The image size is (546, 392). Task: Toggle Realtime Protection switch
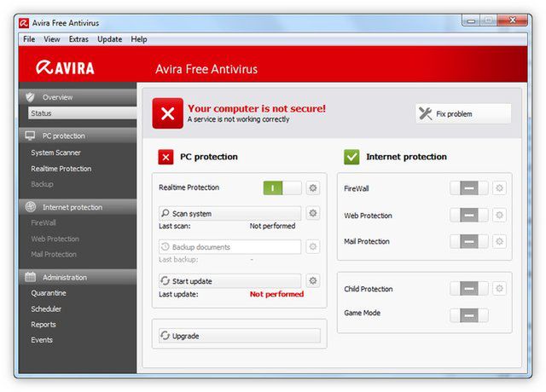(282, 188)
